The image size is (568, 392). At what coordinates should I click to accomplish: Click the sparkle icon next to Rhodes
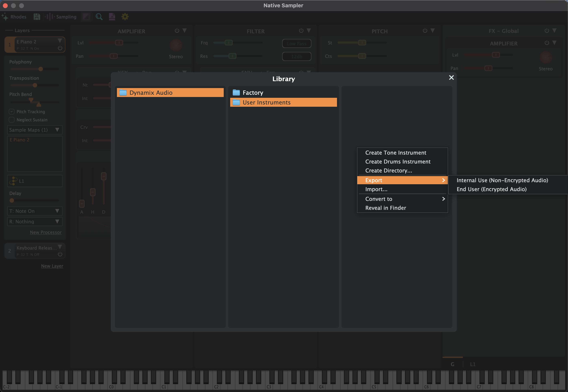5,17
